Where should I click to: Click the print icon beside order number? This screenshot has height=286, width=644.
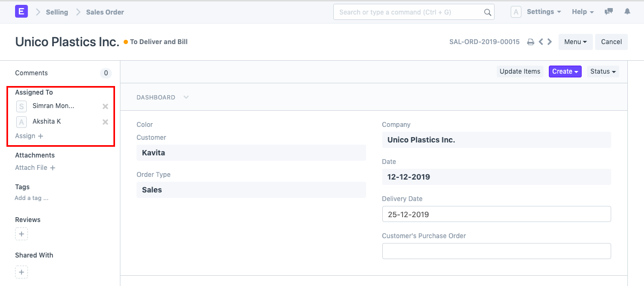coord(531,42)
